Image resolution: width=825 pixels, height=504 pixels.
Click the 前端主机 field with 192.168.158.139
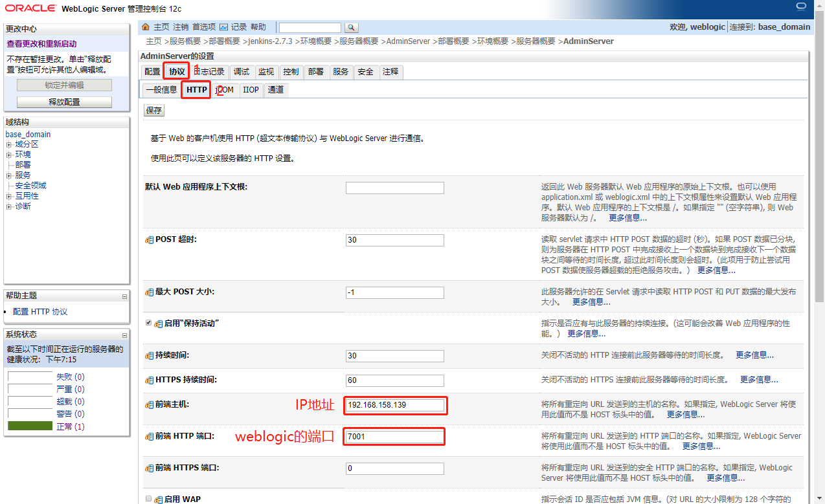[395, 405]
